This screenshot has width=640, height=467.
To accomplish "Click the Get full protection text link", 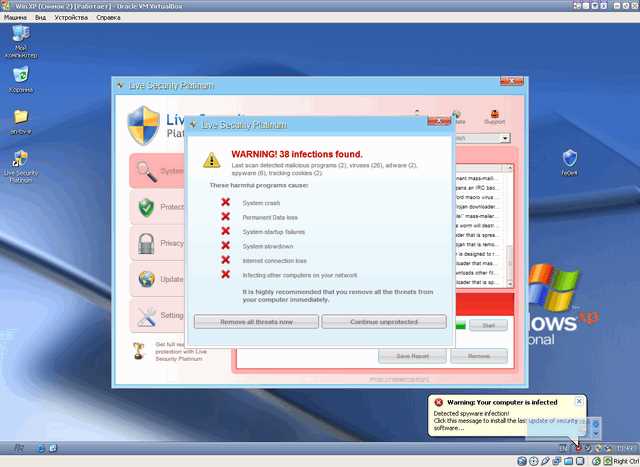I will pos(181,351).
